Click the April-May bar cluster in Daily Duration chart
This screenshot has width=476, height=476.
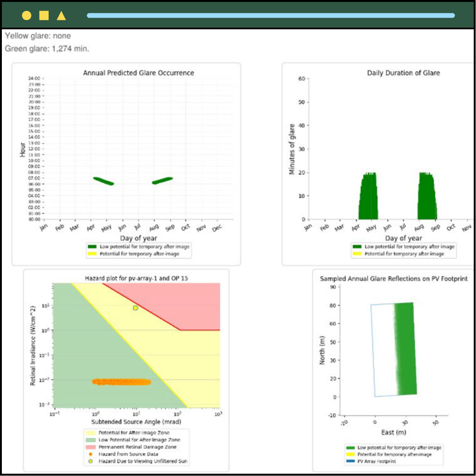(368, 198)
